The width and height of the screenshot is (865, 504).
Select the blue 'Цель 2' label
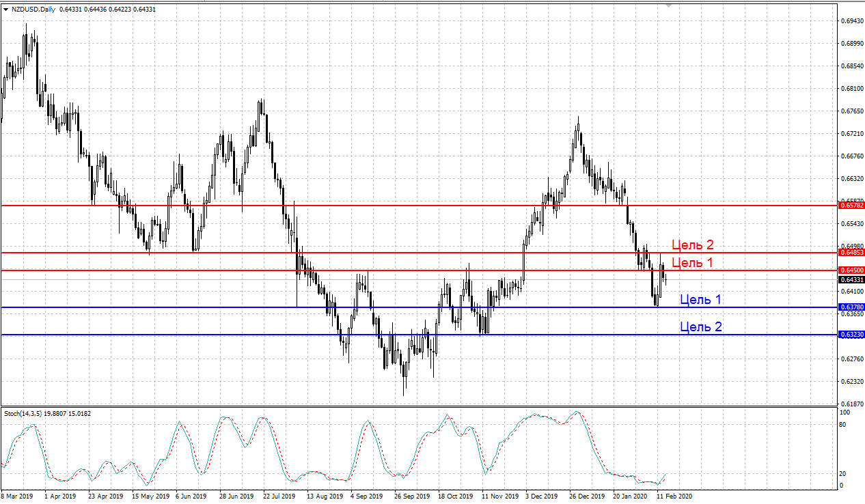(x=700, y=326)
